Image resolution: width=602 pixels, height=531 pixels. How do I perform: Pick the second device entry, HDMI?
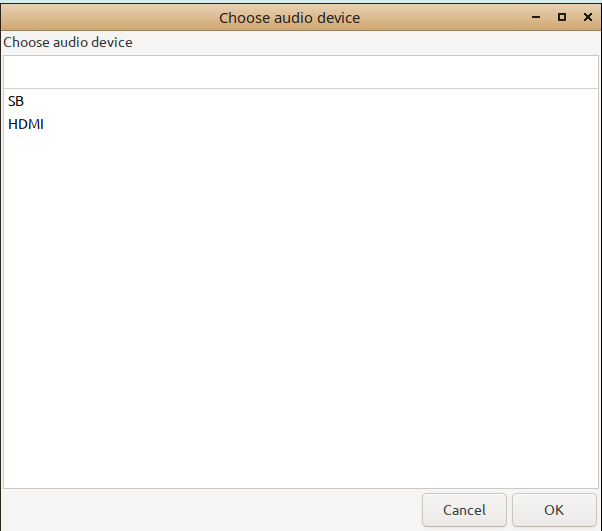click(x=26, y=125)
